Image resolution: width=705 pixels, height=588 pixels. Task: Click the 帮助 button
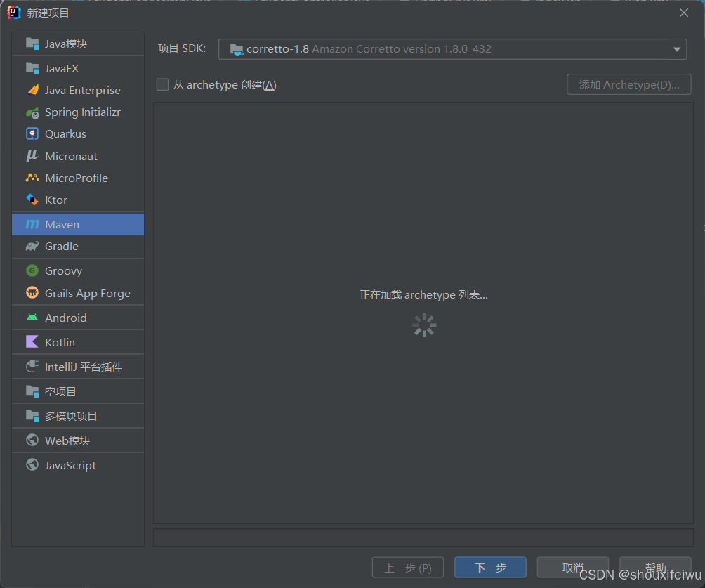click(x=655, y=568)
